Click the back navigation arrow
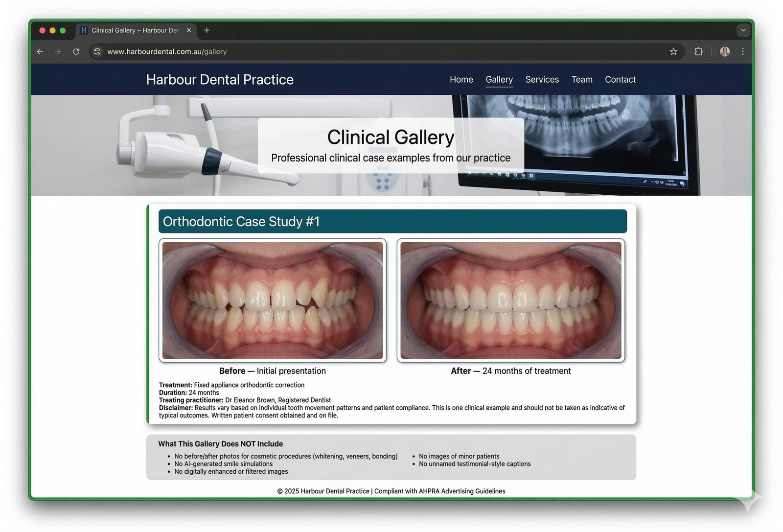The height and width of the screenshot is (532, 783). (x=40, y=51)
